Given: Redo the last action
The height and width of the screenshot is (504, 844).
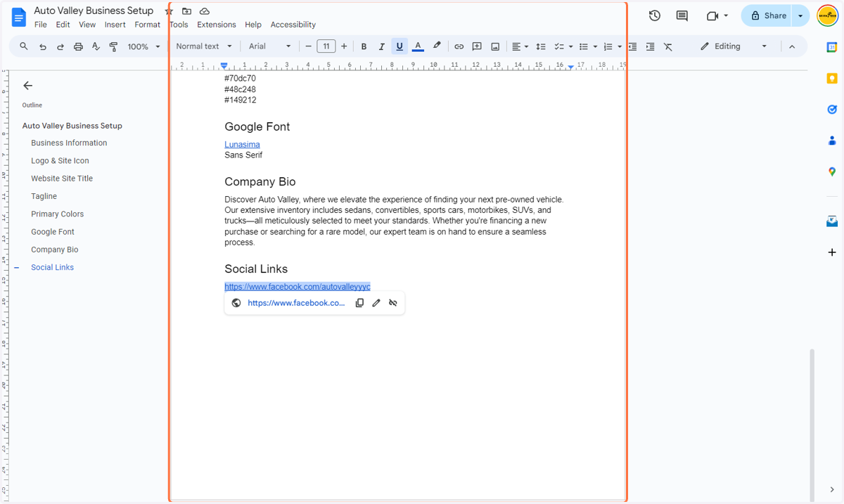Looking at the screenshot, I should pos(60,46).
